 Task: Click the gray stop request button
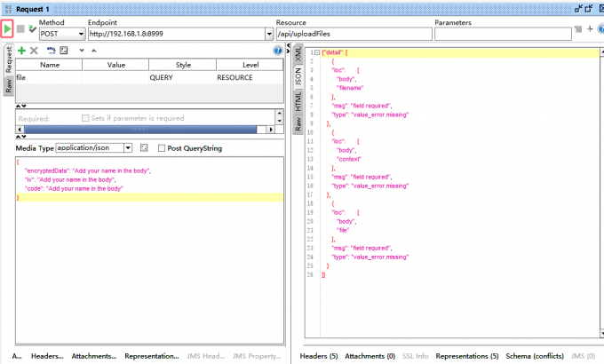(20, 29)
